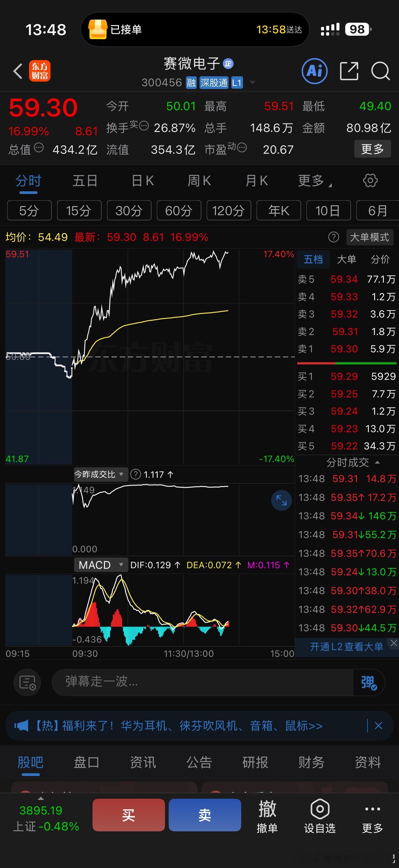Expand chart with the fullscreen arrows icon
Screen dimensions: 399x868
(281, 500)
